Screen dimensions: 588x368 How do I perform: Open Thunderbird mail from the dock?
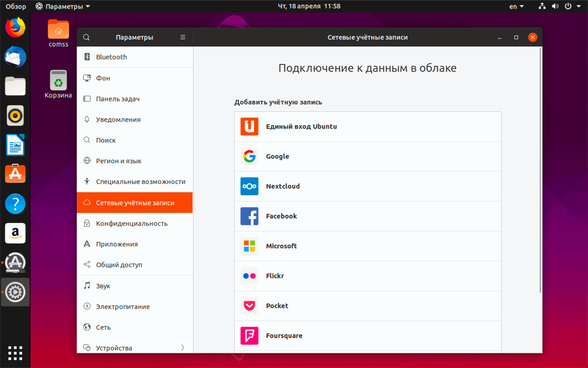(15, 57)
